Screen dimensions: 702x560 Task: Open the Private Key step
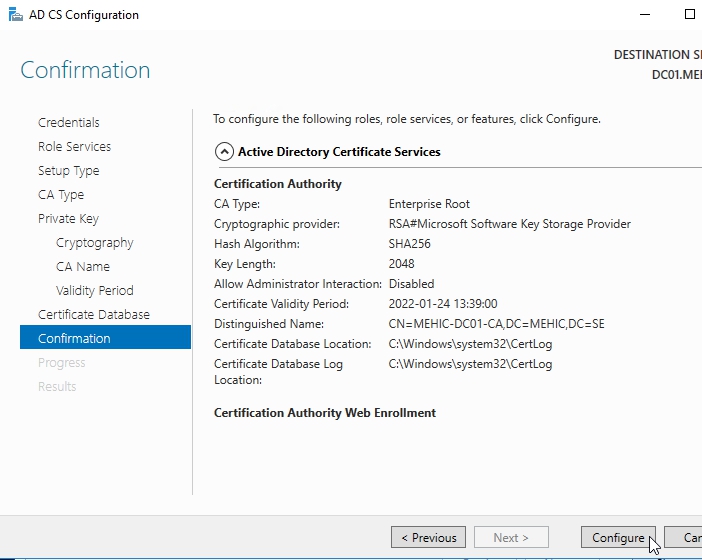(68, 219)
